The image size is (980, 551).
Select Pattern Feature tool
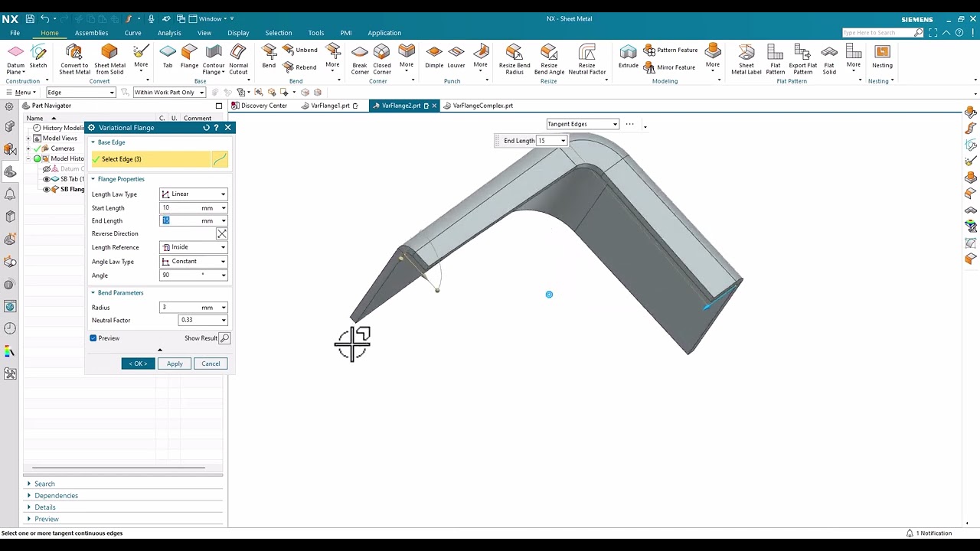tap(670, 50)
